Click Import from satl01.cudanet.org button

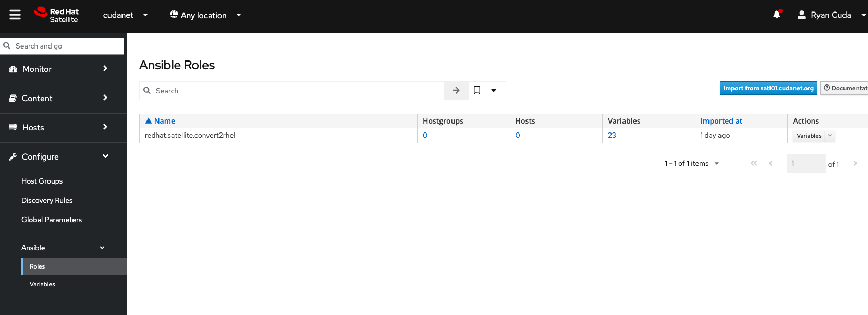point(768,88)
